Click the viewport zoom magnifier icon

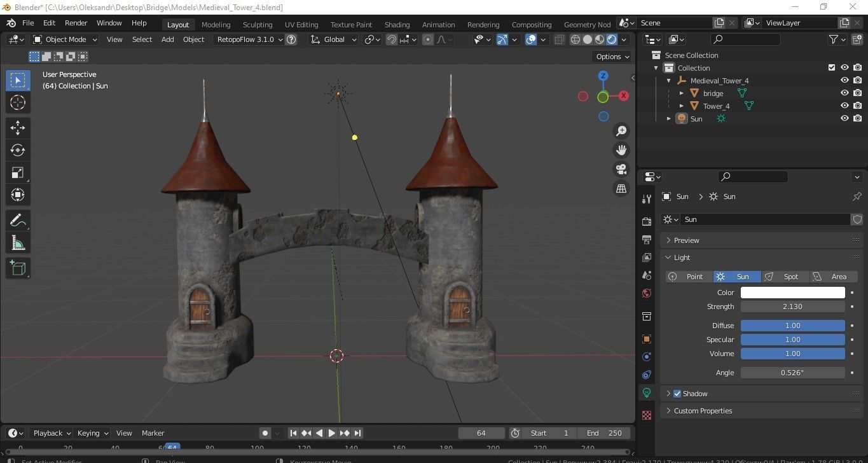coord(621,131)
